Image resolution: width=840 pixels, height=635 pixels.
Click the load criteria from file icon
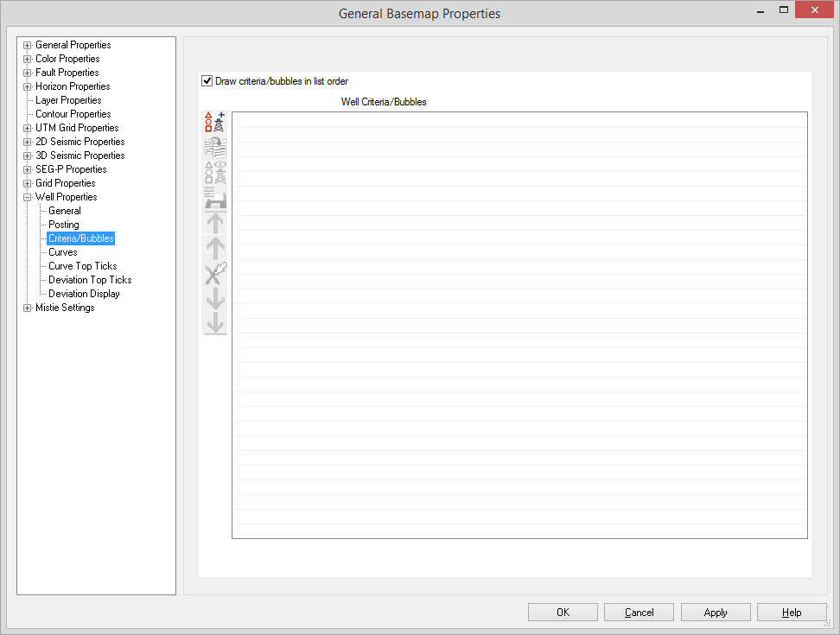[x=214, y=148]
